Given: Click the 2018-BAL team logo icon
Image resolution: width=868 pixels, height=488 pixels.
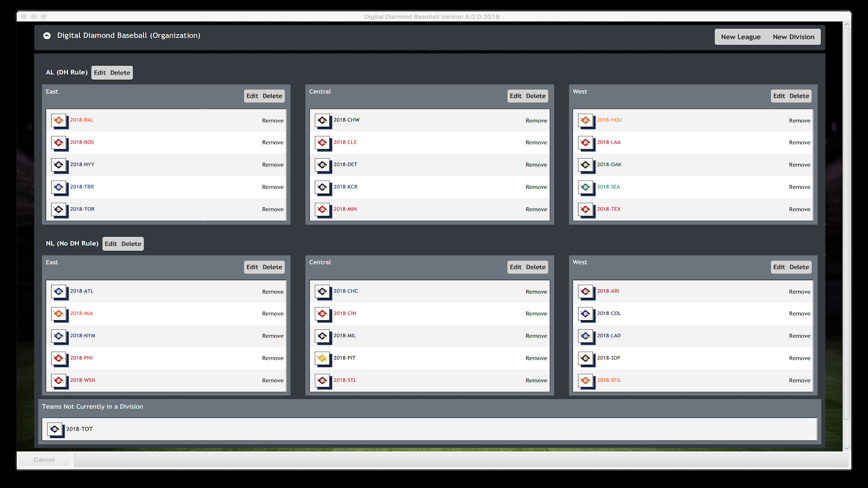Looking at the screenshot, I should pos(59,121).
